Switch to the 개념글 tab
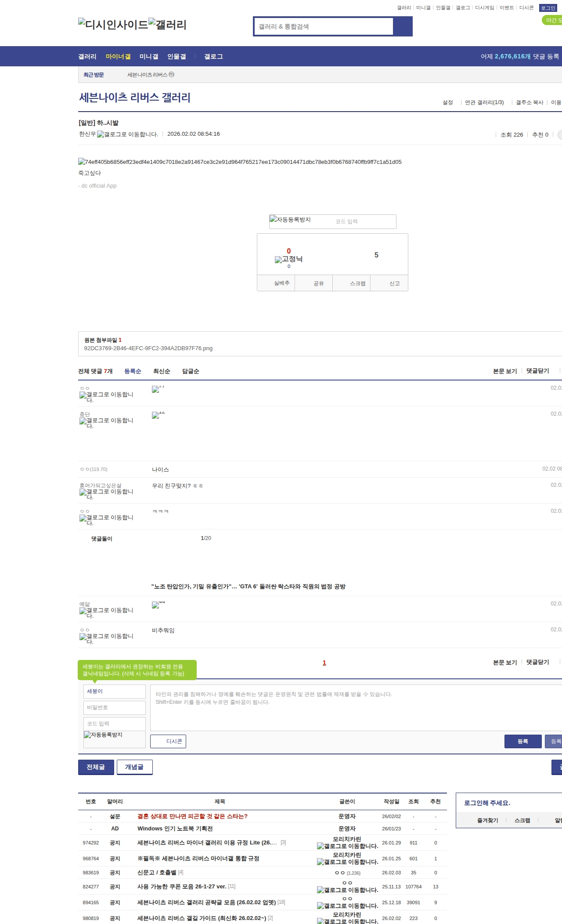This screenshot has width=562, height=924. click(134, 767)
